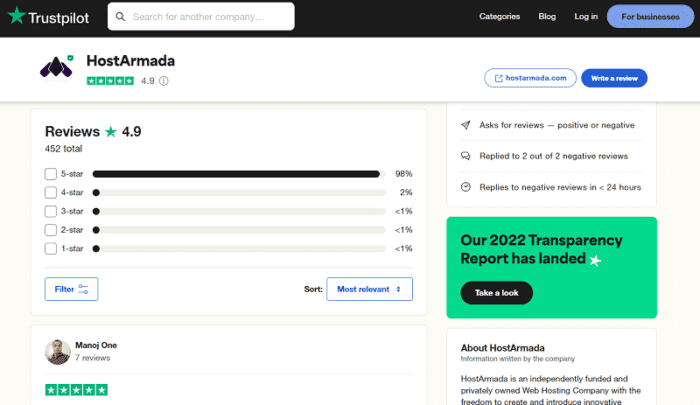
Task: Check the 1-star filter checkbox
Action: coord(51,249)
